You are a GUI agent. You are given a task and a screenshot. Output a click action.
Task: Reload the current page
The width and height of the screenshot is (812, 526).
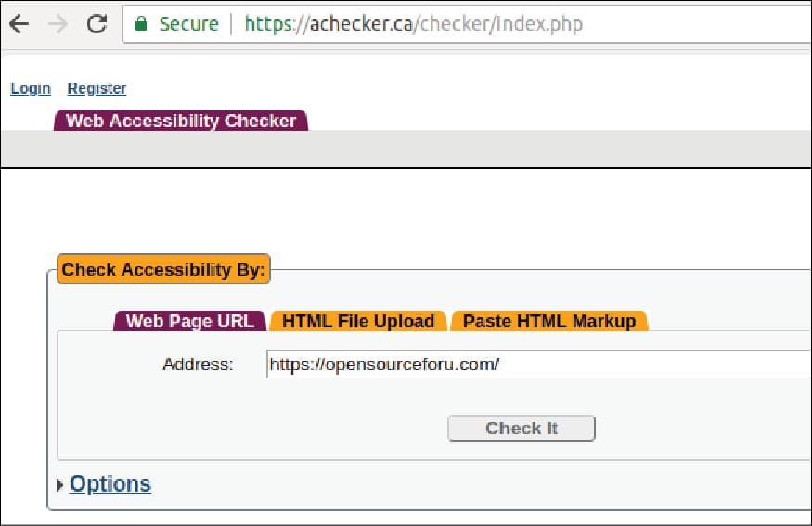[x=97, y=24]
